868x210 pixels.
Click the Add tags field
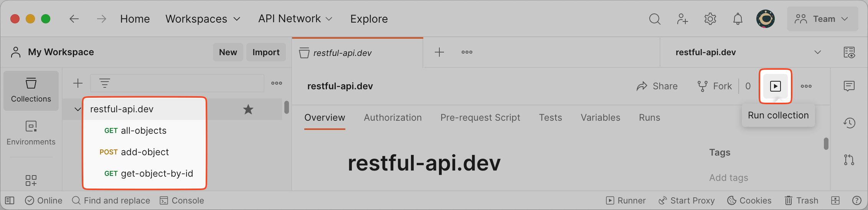coord(729,178)
